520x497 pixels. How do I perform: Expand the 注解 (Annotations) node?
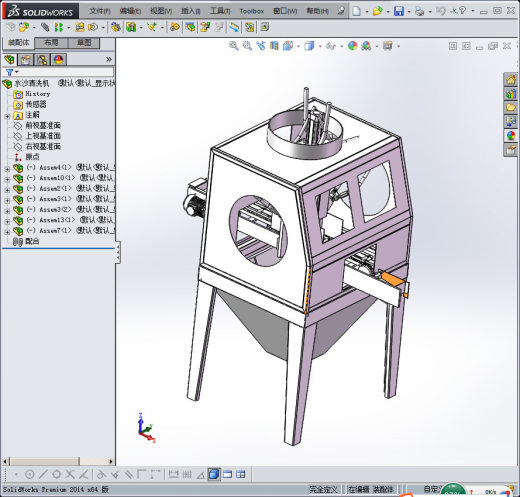point(7,116)
